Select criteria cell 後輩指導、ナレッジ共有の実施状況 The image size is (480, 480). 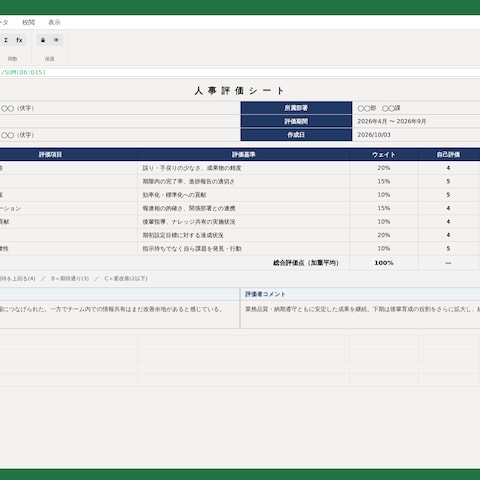click(x=244, y=222)
